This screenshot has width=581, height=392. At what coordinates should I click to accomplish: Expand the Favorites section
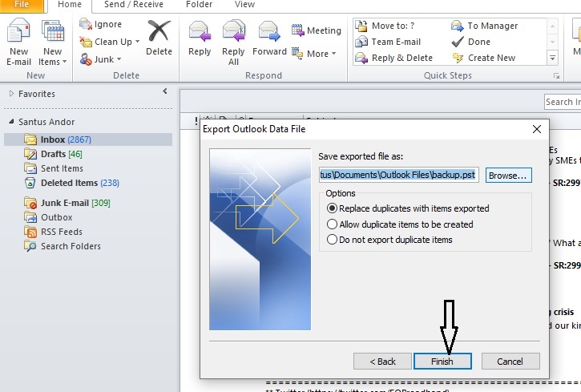click(x=11, y=94)
